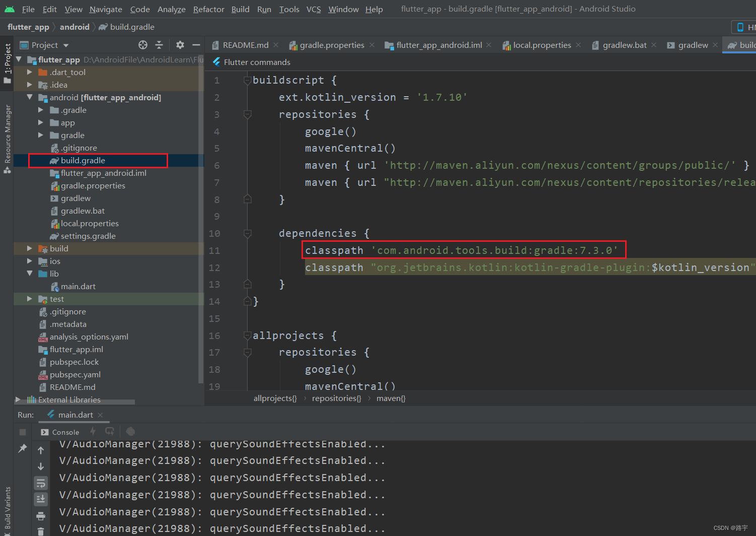Expand the .gradle folder

coord(41,110)
